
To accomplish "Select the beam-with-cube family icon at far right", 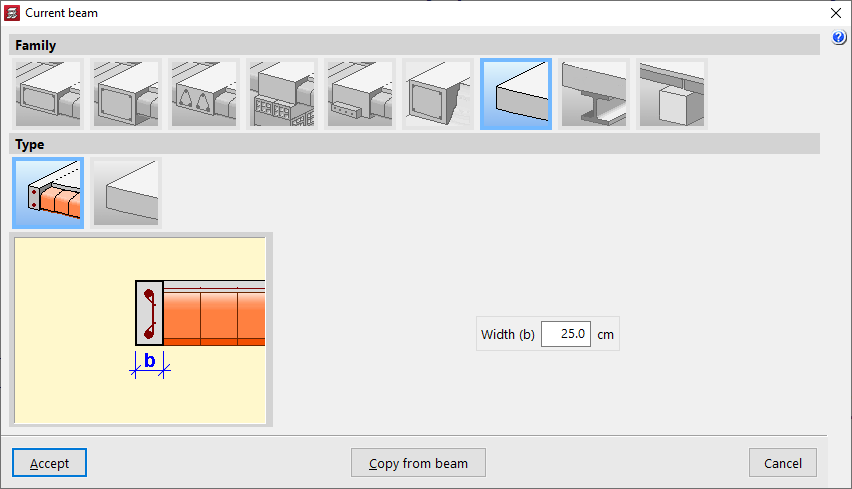I will tap(671, 94).
